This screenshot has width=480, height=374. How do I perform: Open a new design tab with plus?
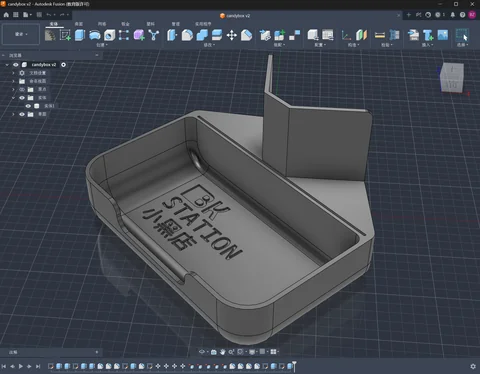click(409, 15)
